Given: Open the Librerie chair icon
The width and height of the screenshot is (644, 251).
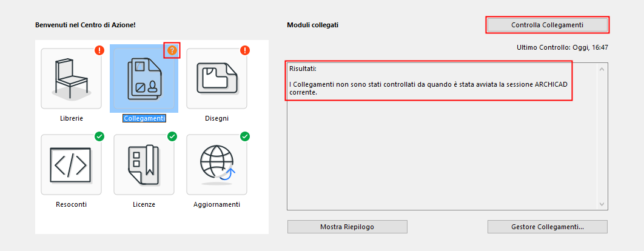Looking at the screenshot, I should (x=71, y=78).
